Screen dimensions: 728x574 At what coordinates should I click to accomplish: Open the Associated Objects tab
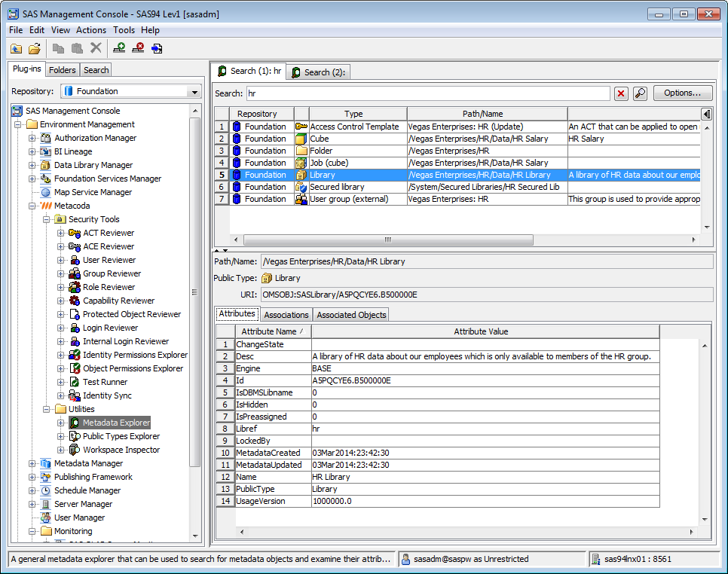click(351, 315)
